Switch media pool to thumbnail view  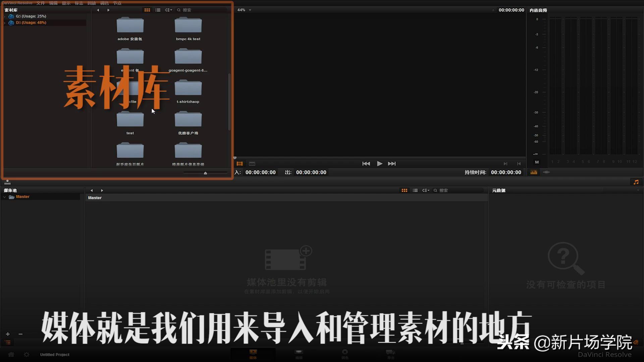tap(405, 190)
